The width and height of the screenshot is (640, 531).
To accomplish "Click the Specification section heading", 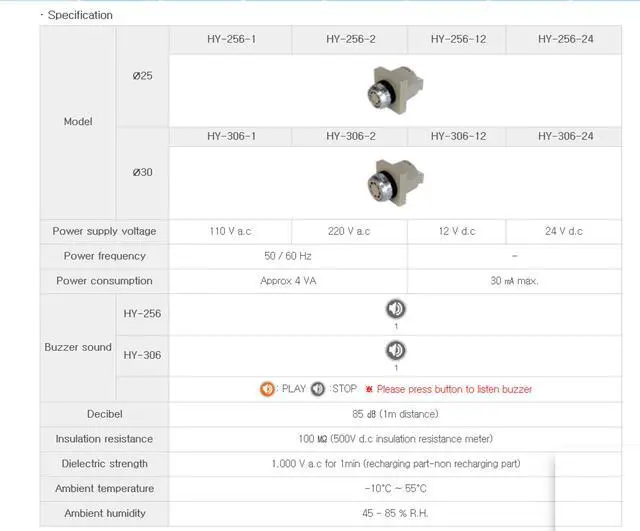I will (80, 15).
